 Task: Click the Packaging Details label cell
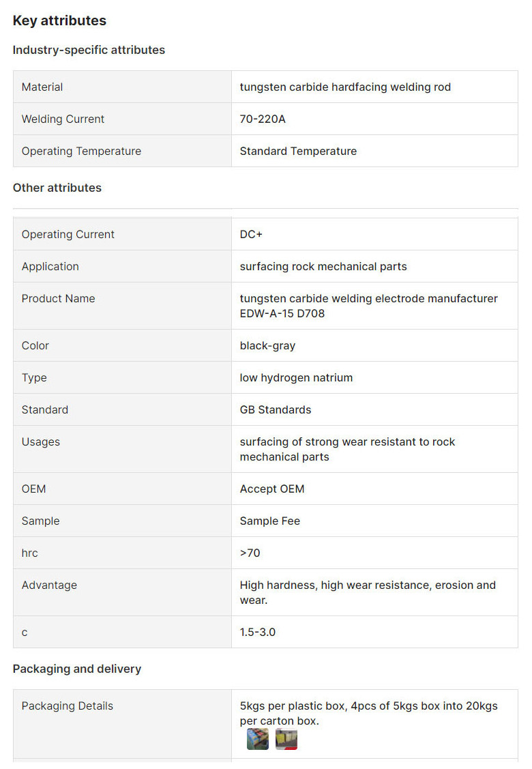[68, 706]
